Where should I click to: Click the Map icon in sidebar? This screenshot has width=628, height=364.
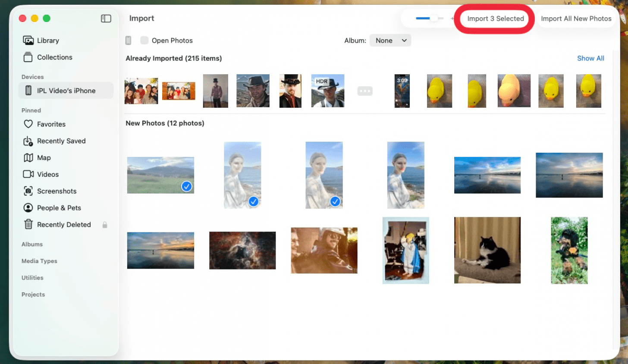[28, 158]
